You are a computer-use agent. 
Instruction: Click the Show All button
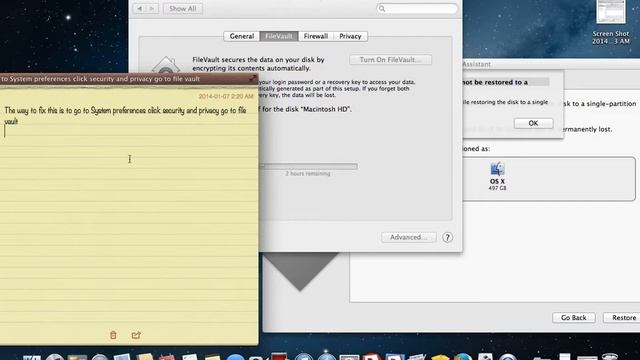182,9
